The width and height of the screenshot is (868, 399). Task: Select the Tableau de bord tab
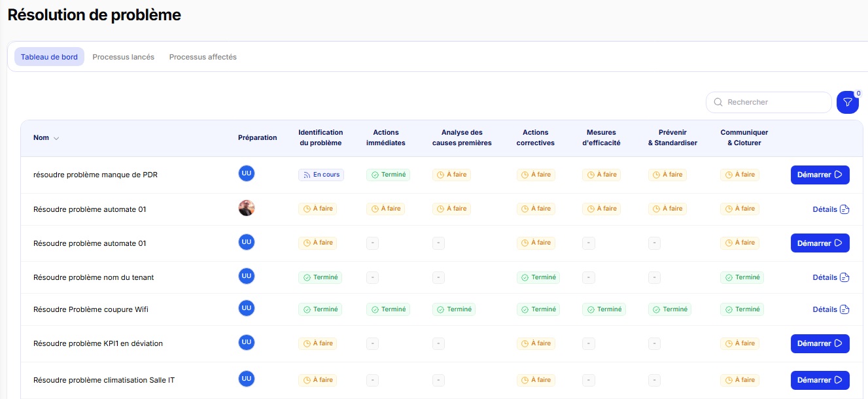pos(49,56)
